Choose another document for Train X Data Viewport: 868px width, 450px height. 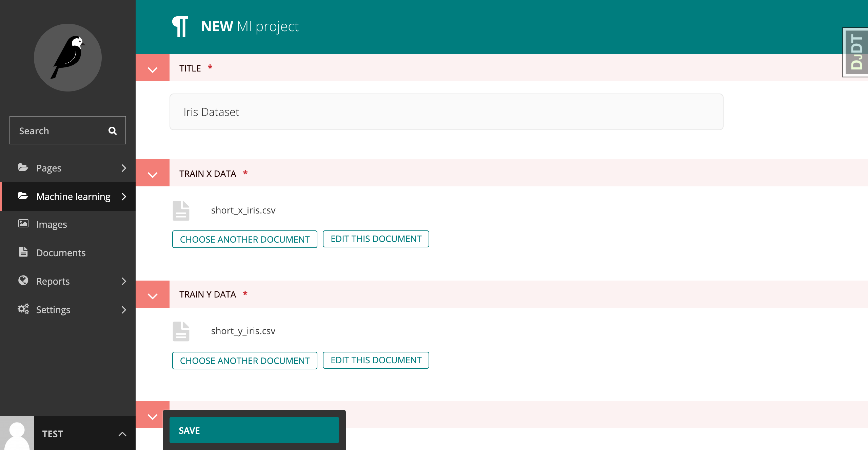(x=244, y=239)
